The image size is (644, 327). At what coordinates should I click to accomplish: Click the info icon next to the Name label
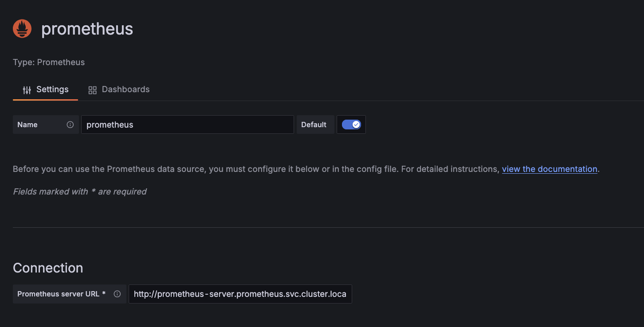click(x=71, y=125)
